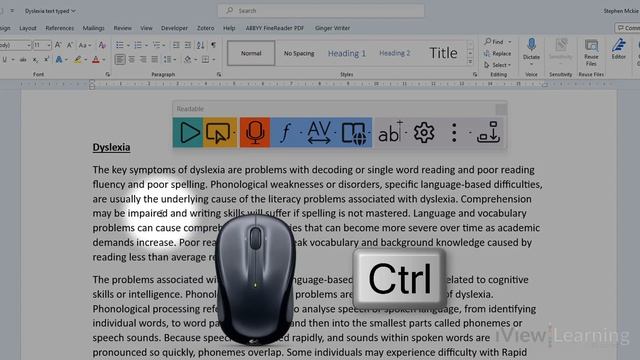Apply text effects blue A
The image size is (640, 360).
pos(59,60)
